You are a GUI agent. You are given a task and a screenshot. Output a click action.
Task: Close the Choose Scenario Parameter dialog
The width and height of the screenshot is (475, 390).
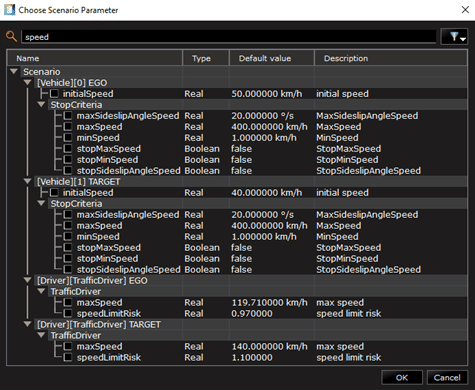coord(465,10)
